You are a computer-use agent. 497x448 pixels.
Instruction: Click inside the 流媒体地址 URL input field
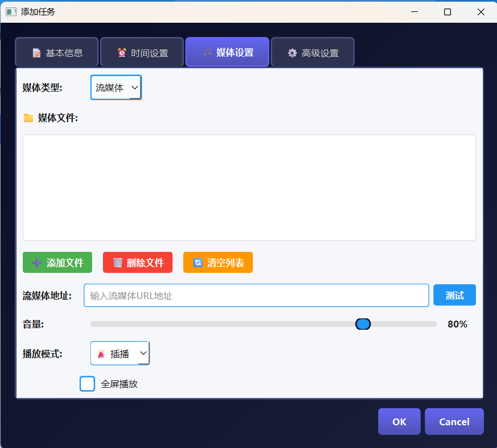click(256, 295)
